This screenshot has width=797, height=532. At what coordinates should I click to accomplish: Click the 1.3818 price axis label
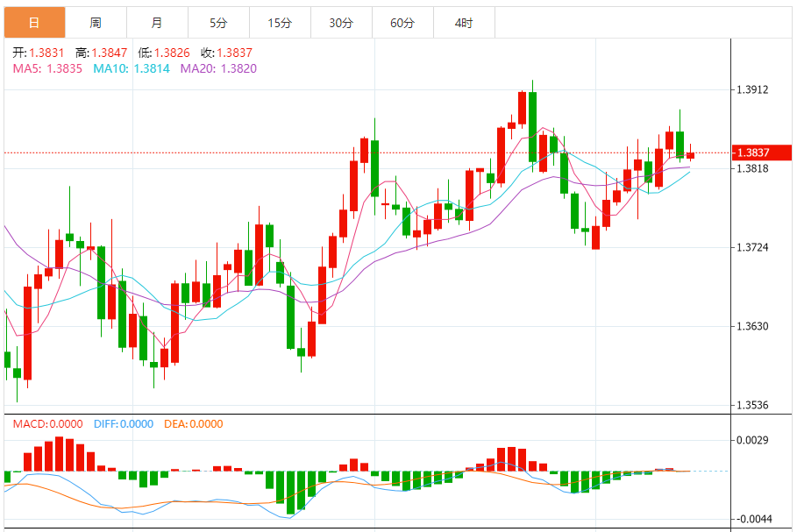[753, 168]
